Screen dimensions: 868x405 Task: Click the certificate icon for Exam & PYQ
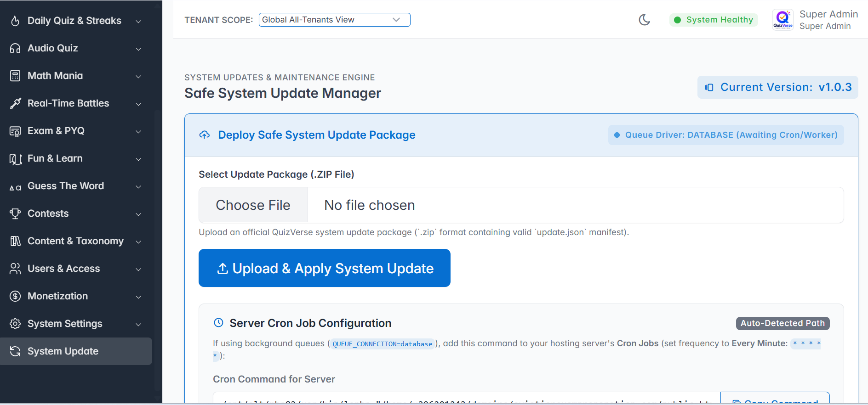point(15,131)
